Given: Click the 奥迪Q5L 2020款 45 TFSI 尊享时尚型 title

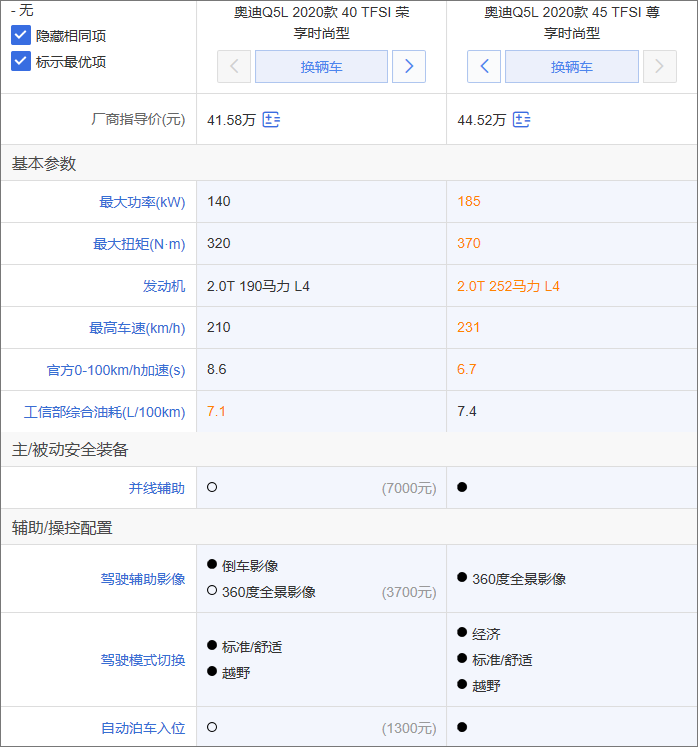Looking at the screenshot, I should (572, 22).
